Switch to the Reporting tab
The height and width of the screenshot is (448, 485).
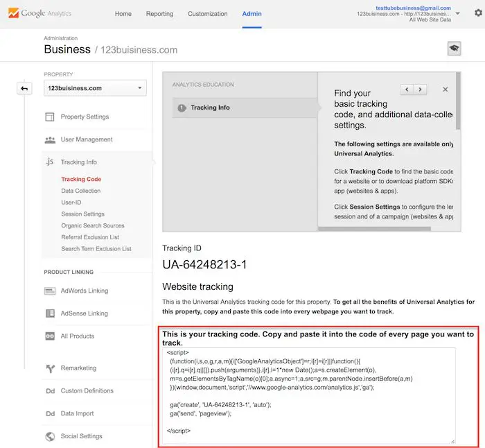[159, 14]
